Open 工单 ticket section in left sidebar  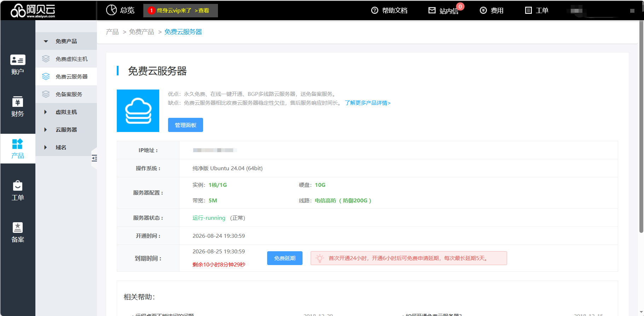[x=18, y=191]
